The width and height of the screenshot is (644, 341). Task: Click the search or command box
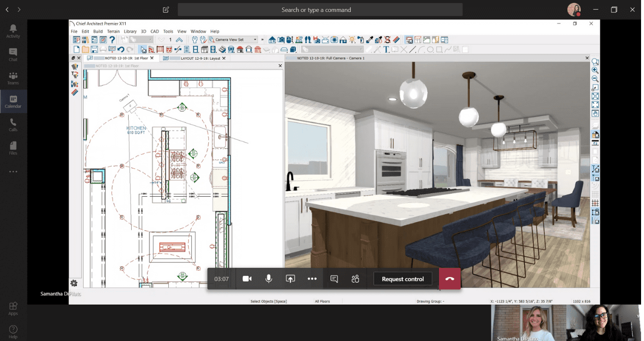click(x=320, y=10)
